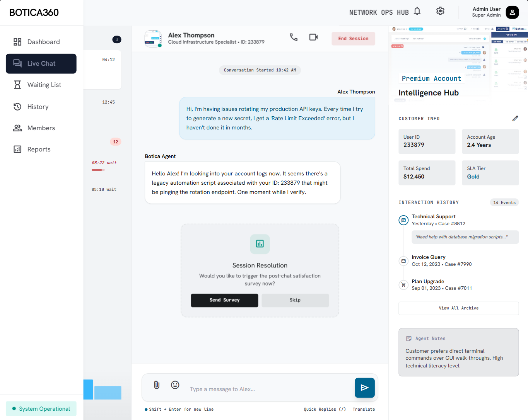Click SLA Tier Gold card
This screenshot has height=420, width=528.
click(x=490, y=173)
